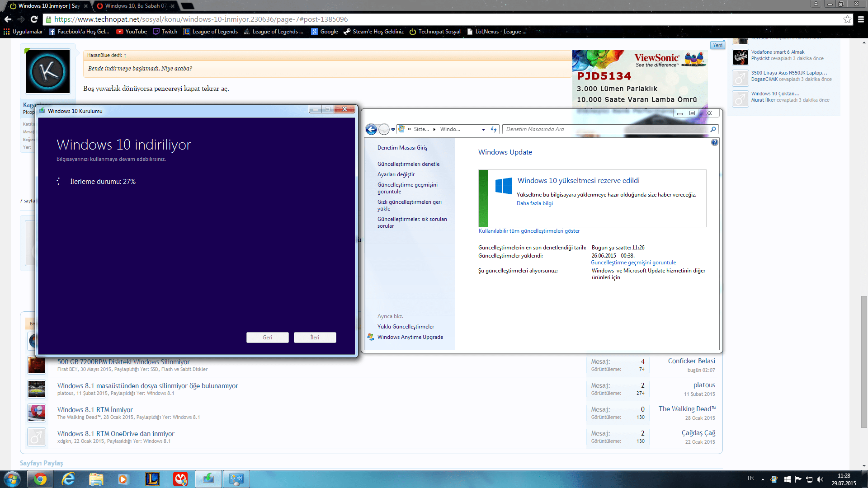The width and height of the screenshot is (868, 488).
Task: Click the Chrome reload page icon
Action: click(x=34, y=19)
